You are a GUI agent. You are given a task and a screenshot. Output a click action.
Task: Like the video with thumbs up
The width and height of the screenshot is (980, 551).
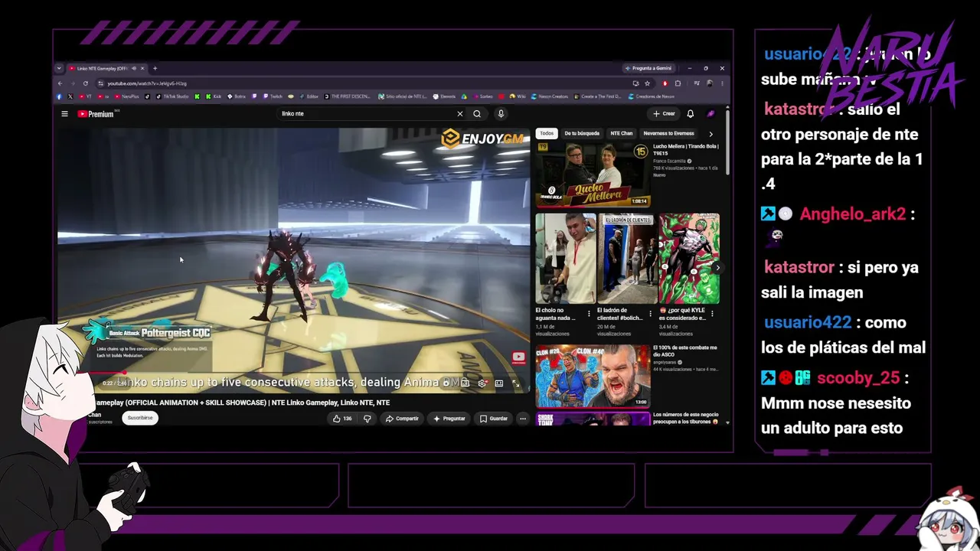pyautogui.click(x=342, y=419)
